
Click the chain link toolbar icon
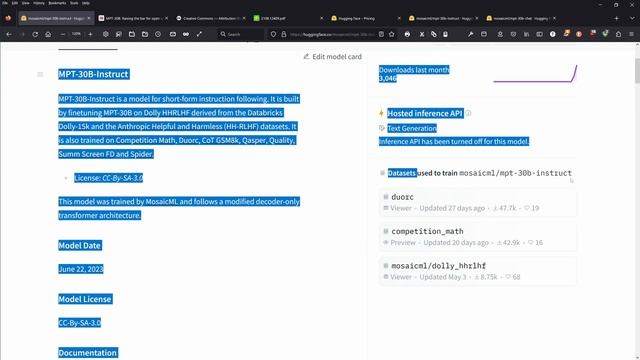click(x=434, y=34)
